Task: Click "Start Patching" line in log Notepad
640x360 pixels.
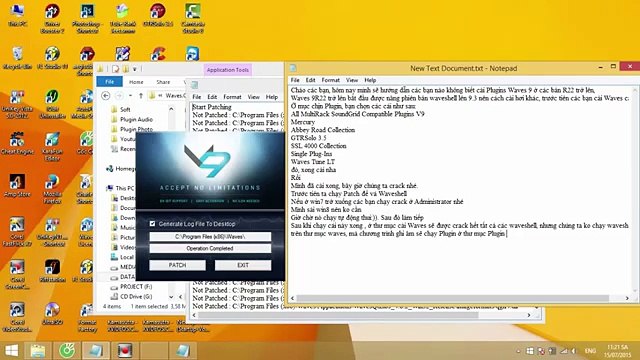Action: point(212,107)
